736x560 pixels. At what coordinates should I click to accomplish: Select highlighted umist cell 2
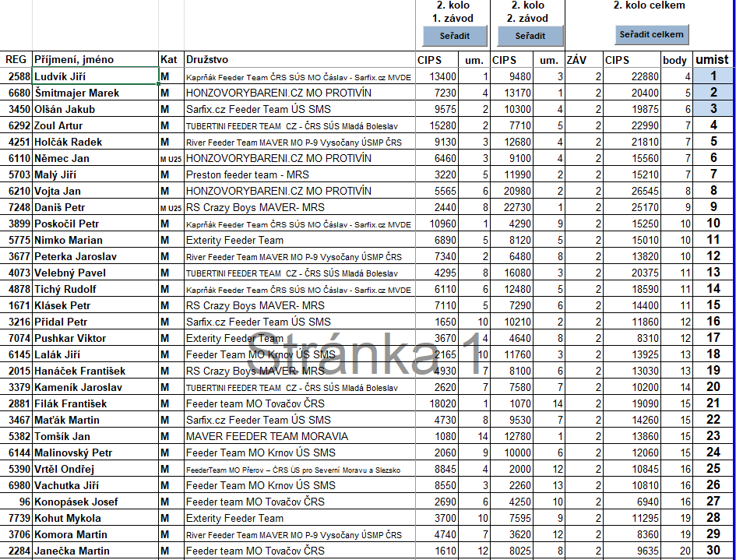tap(713, 93)
